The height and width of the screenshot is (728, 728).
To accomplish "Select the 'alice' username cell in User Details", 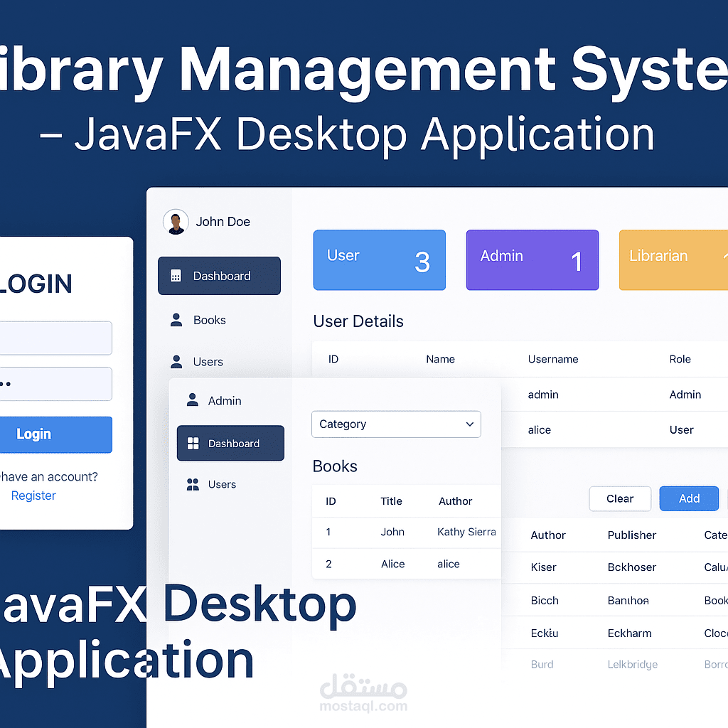I will point(539,430).
